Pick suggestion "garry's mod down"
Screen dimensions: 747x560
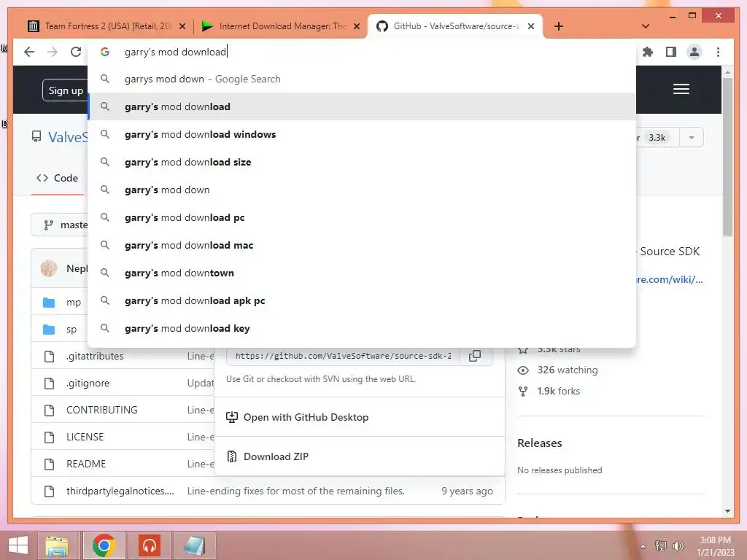click(362, 190)
